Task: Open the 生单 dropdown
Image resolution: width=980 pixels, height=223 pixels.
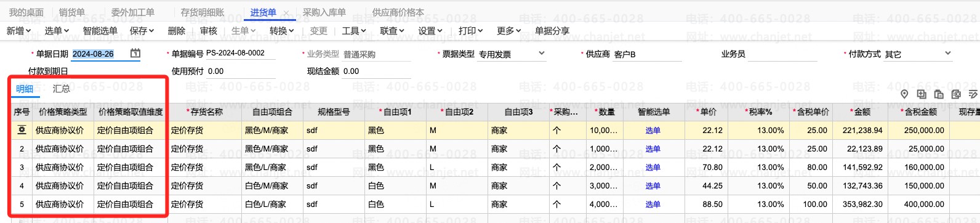Action: click(x=244, y=31)
